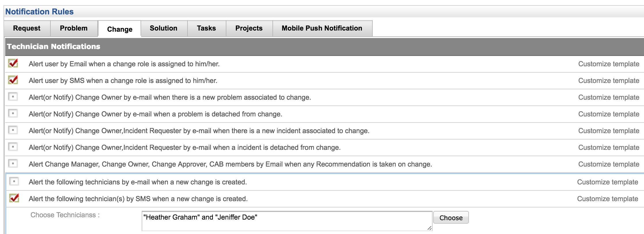Enable alert for new problem associated to change

[x=13, y=97]
